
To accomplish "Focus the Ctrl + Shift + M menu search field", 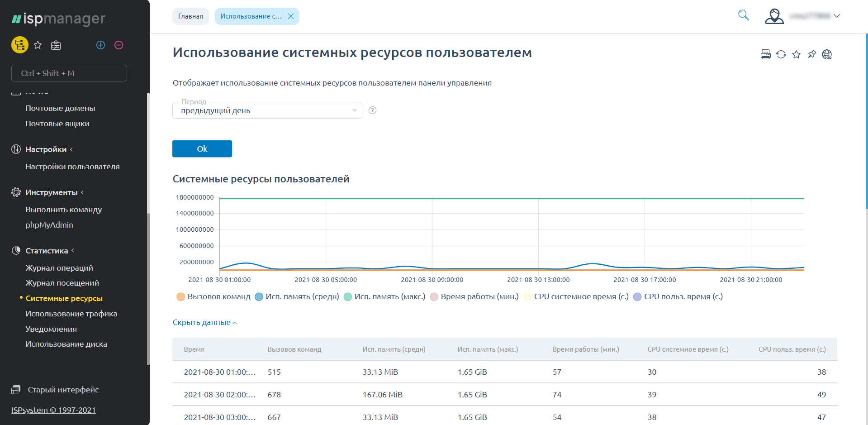I will [x=69, y=73].
